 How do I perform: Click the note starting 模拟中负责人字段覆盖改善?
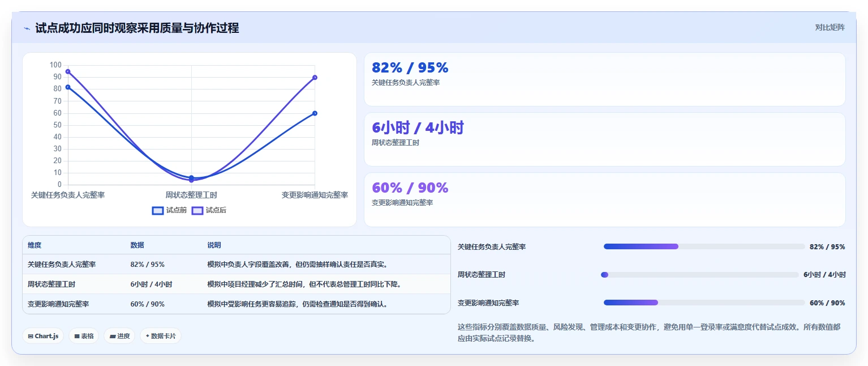pyautogui.click(x=297, y=265)
